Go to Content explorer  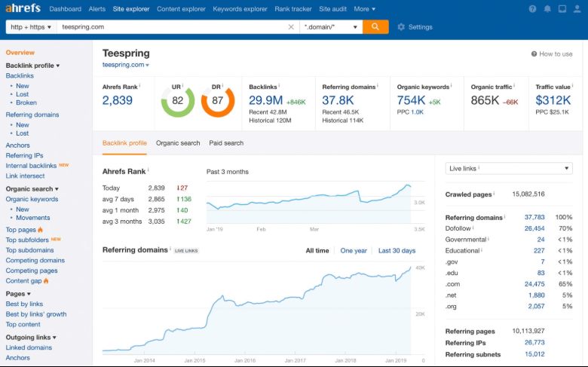(181, 9)
